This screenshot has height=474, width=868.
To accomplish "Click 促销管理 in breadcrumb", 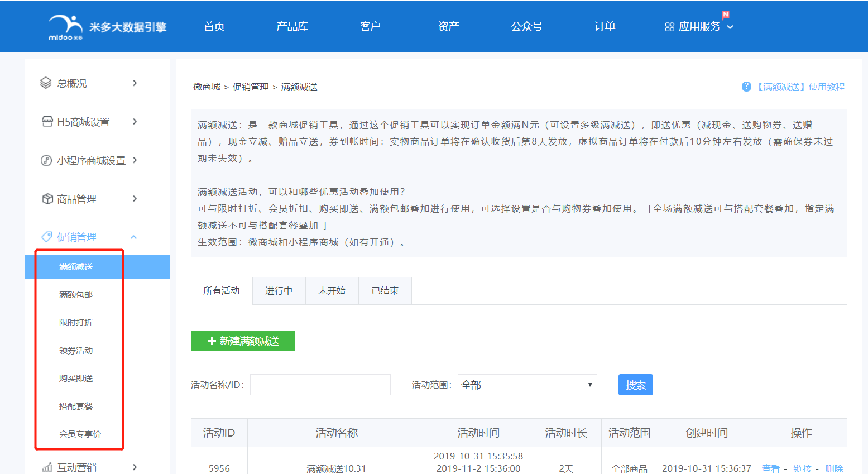I will [251, 87].
